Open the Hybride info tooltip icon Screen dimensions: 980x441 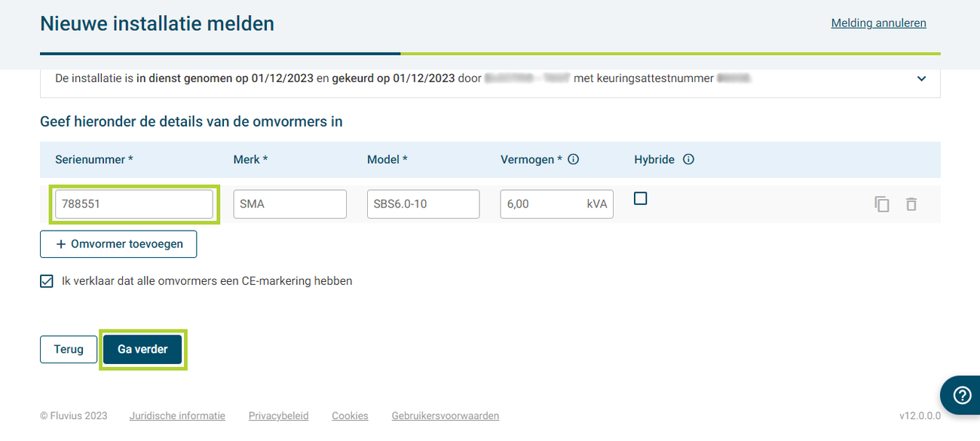pyautogui.click(x=688, y=160)
